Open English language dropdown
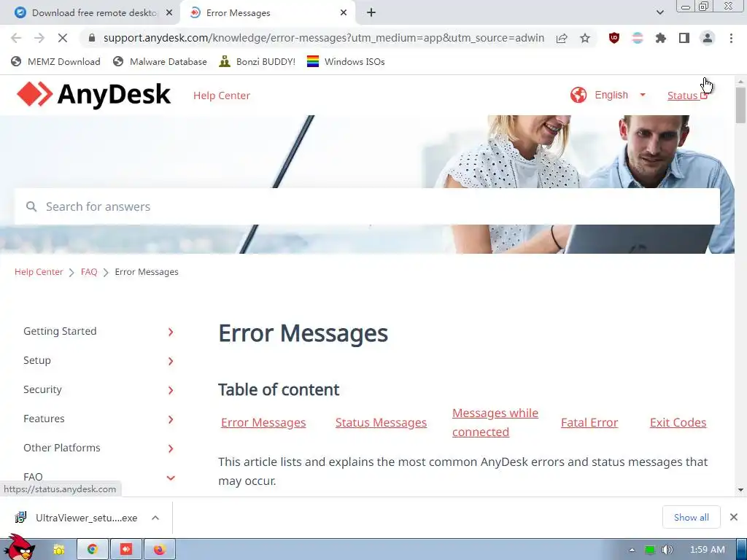The height and width of the screenshot is (560, 747). [x=620, y=95]
